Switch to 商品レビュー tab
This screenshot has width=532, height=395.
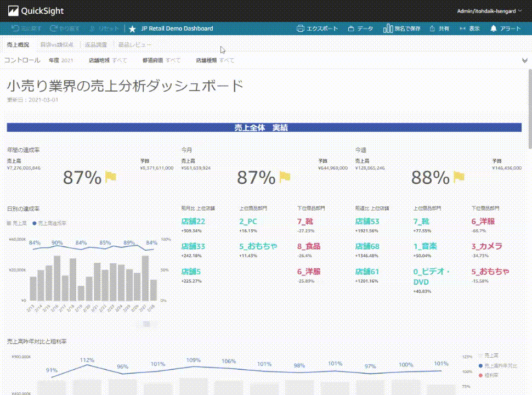[135, 45]
